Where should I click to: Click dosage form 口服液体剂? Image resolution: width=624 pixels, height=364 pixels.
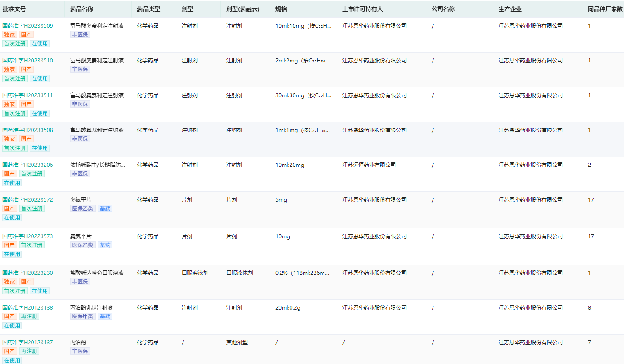pos(240,273)
